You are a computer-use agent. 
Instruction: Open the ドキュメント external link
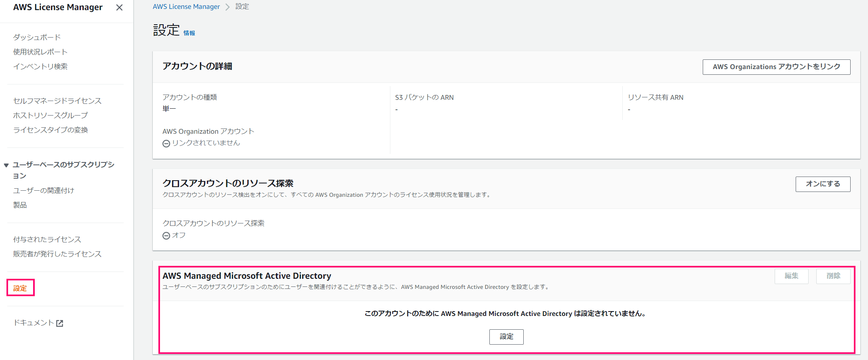[x=38, y=323]
